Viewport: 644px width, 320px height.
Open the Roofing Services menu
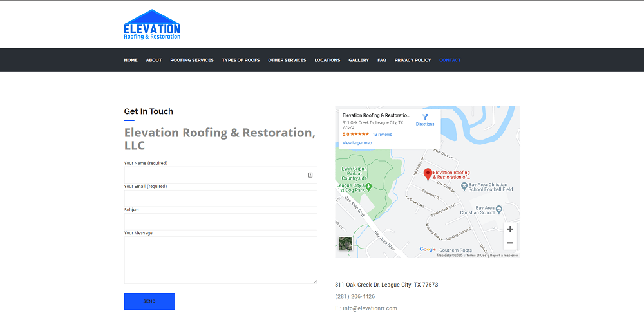click(x=192, y=60)
